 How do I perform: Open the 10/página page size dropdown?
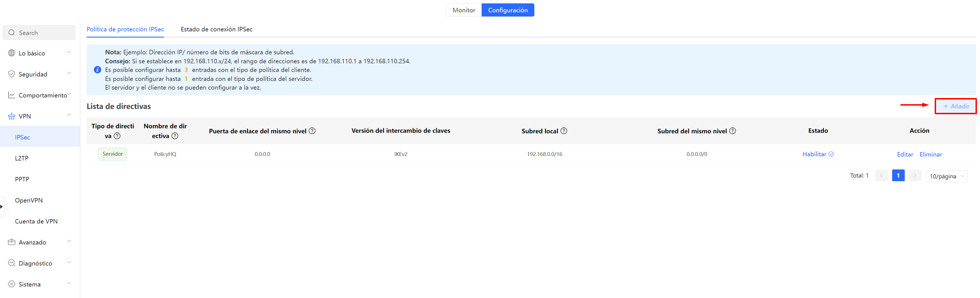[946, 176]
